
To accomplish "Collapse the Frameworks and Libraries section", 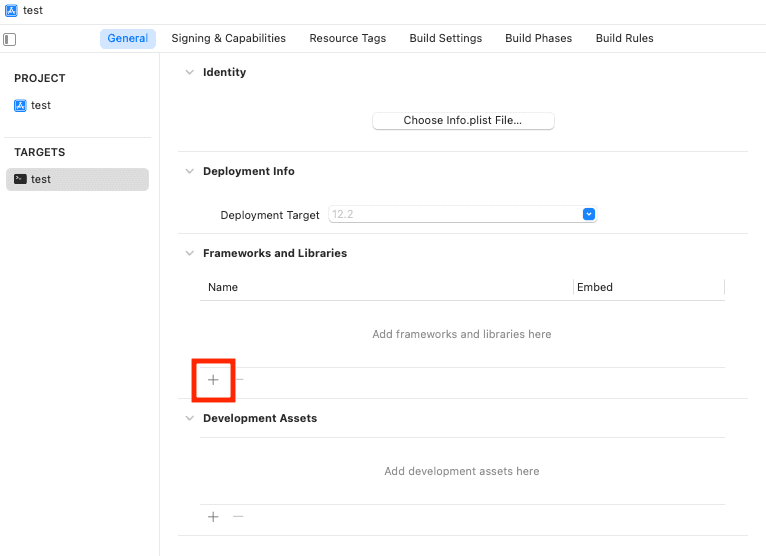I will (x=189, y=253).
